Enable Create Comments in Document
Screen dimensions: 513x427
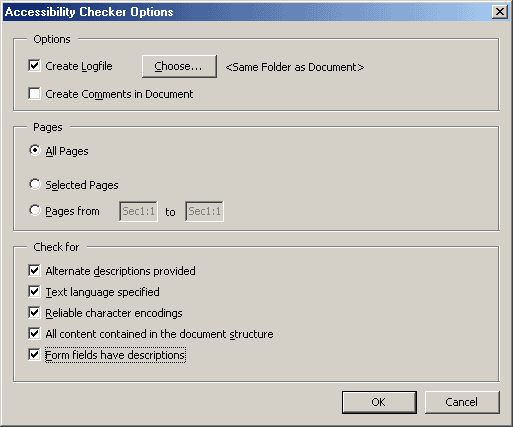(x=34, y=94)
